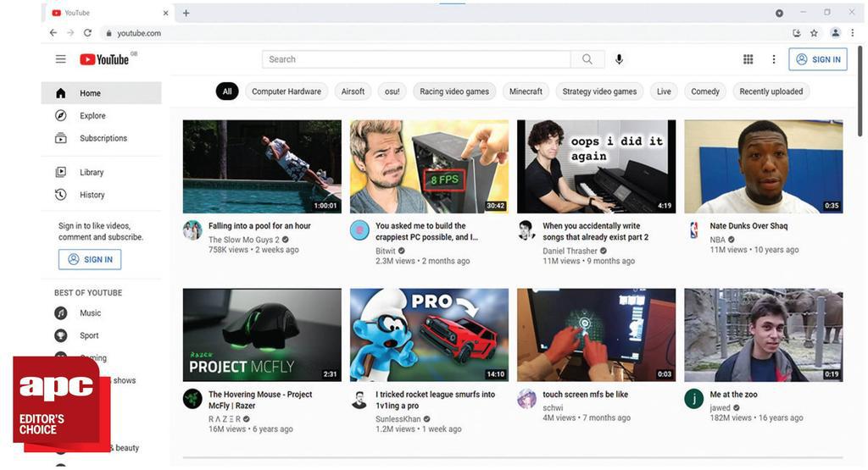Click the top-right SIGN IN button
Viewport: 868px width, 470px height.
pyautogui.click(x=818, y=59)
